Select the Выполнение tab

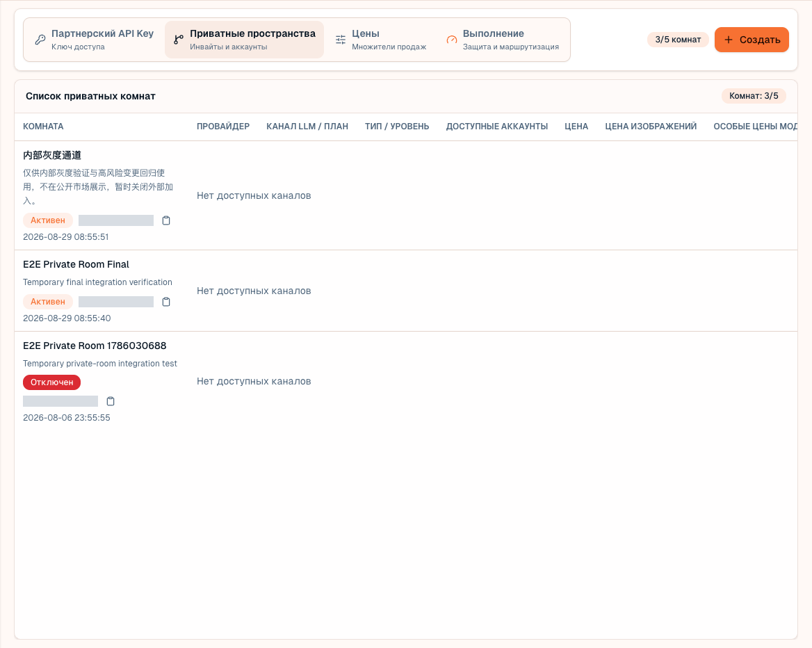[x=503, y=40]
